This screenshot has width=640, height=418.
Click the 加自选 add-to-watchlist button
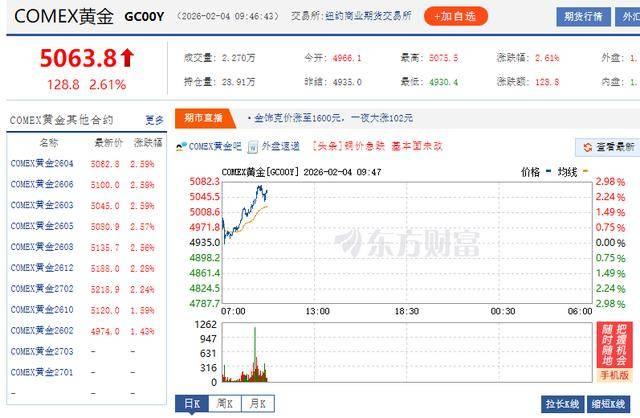tap(456, 16)
